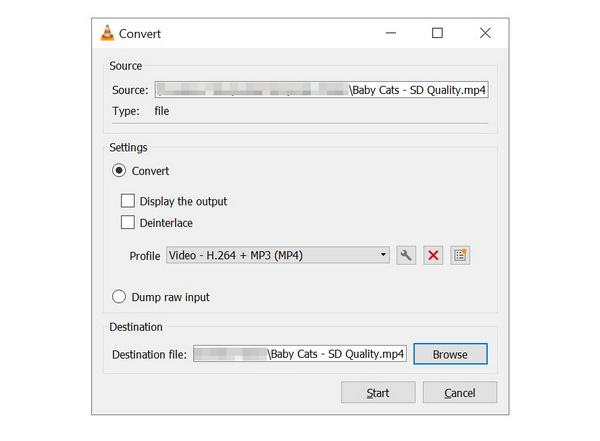The image size is (600, 441).
Task: Click the Destination file field
Action: pyautogui.click(x=300, y=354)
